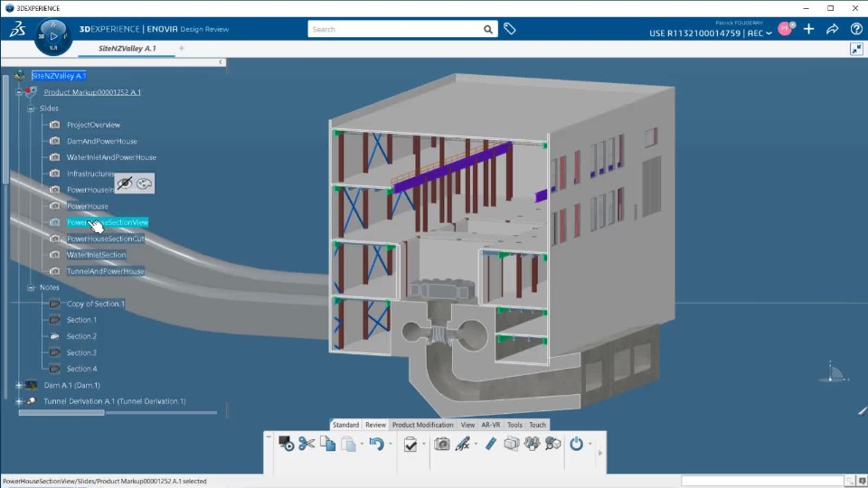Viewport: 868px width, 488px height.
Task: Select the Measure ruler icon
Action: 490,444
